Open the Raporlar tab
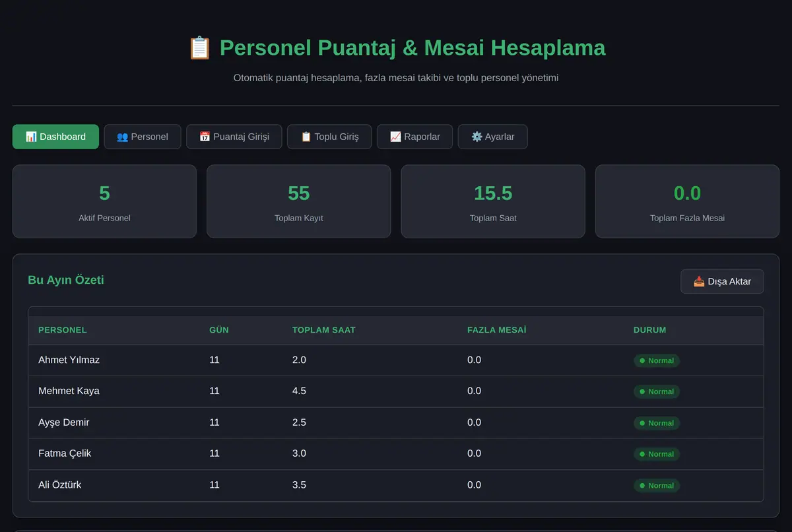 414,137
